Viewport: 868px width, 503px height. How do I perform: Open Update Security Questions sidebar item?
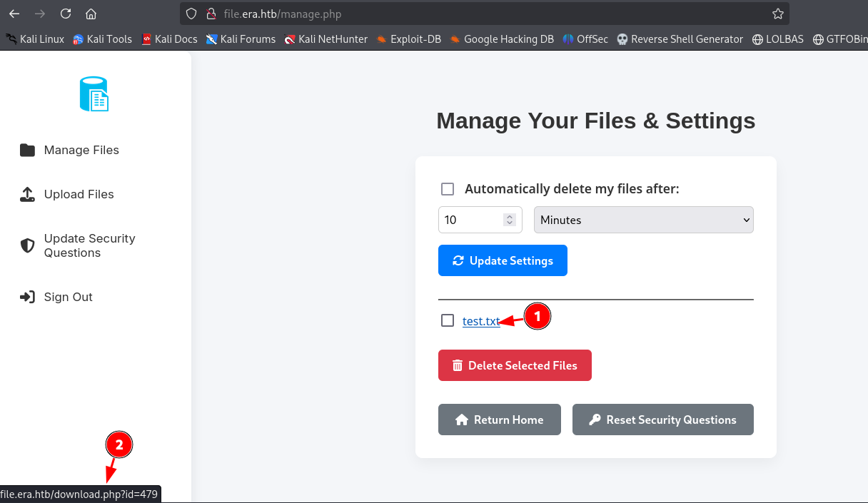coord(89,245)
